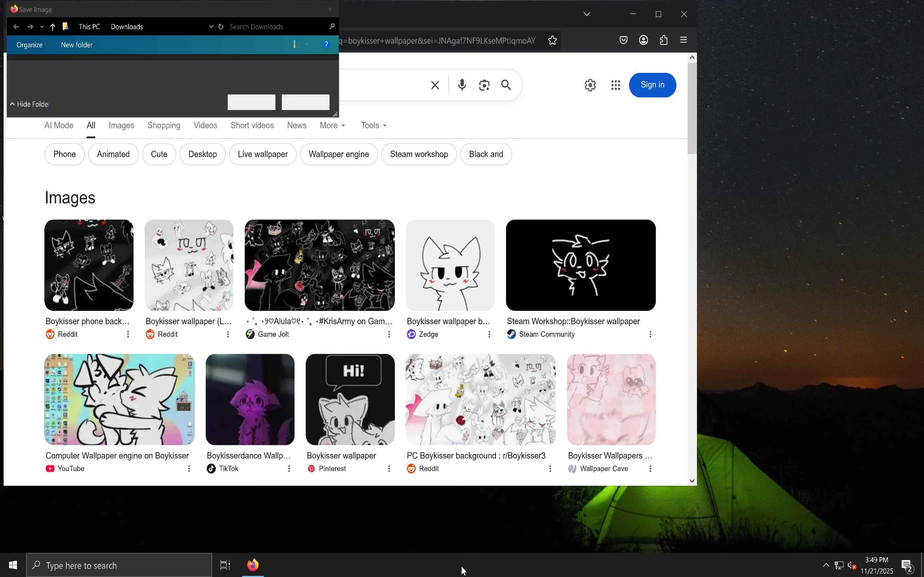Collapse folders with Hide Folders toggle
The image size is (924, 577).
coord(29,104)
